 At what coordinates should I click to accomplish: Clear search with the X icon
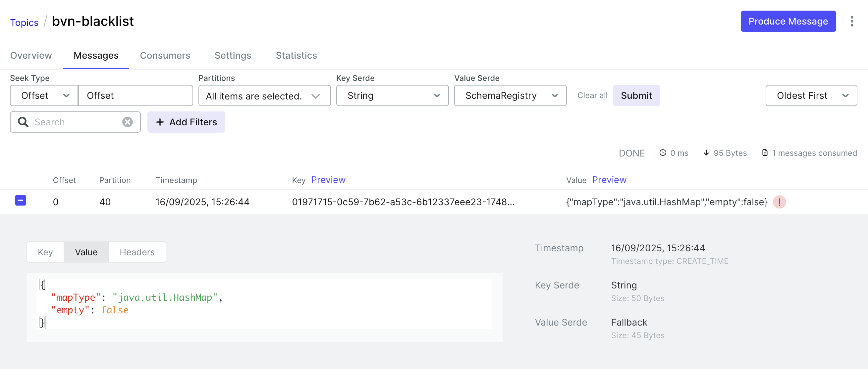click(127, 122)
